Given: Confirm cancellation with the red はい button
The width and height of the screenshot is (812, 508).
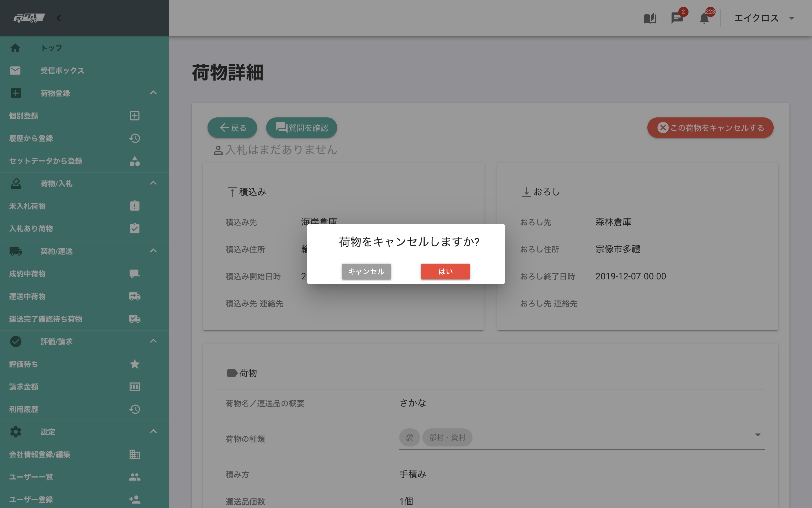Looking at the screenshot, I should pos(445,271).
